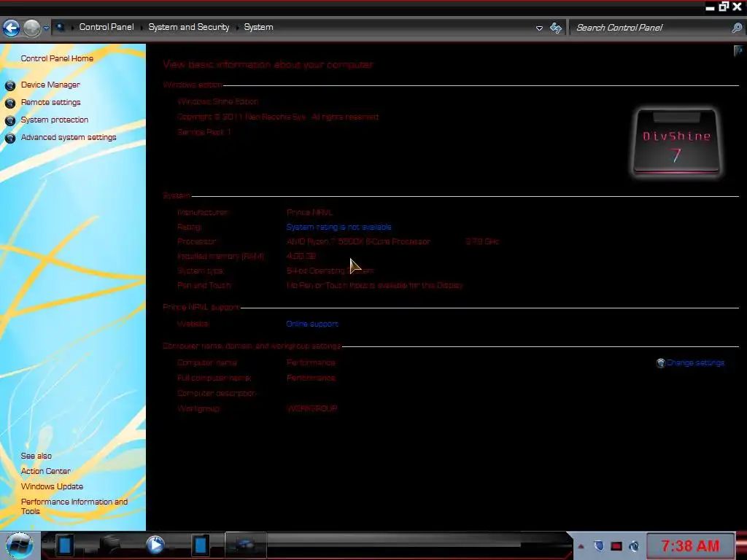Open the 7:38 AM clock
This screenshot has height=560, width=747.
(x=690, y=545)
